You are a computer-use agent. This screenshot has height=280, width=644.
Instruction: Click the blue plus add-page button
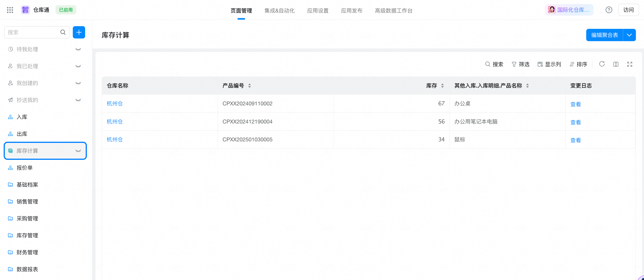(x=79, y=32)
